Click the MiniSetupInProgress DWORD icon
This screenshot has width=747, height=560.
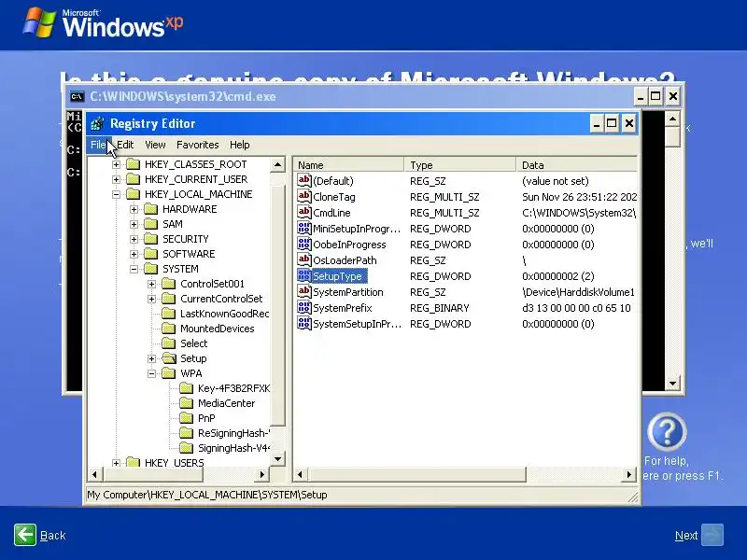coord(304,228)
